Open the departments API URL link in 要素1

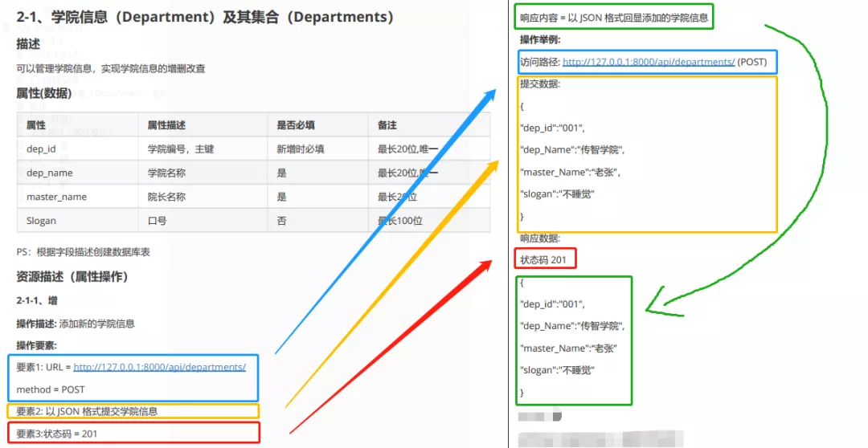pyautogui.click(x=159, y=367)
